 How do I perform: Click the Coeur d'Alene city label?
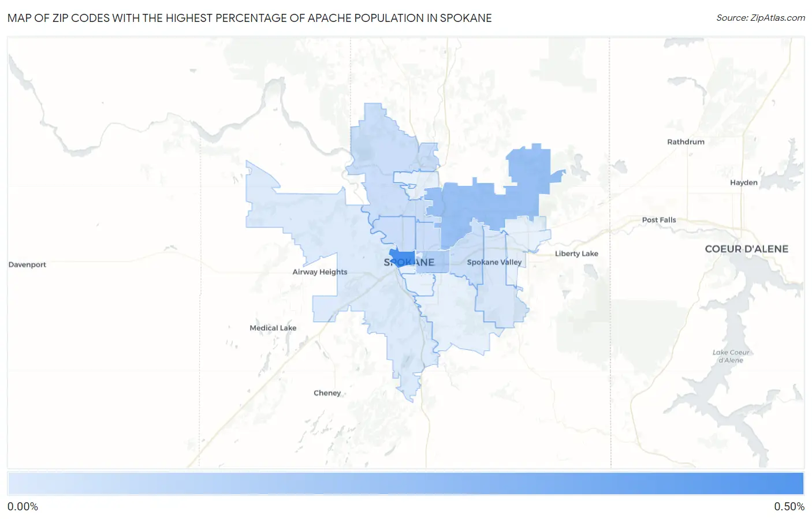(746, 249)
